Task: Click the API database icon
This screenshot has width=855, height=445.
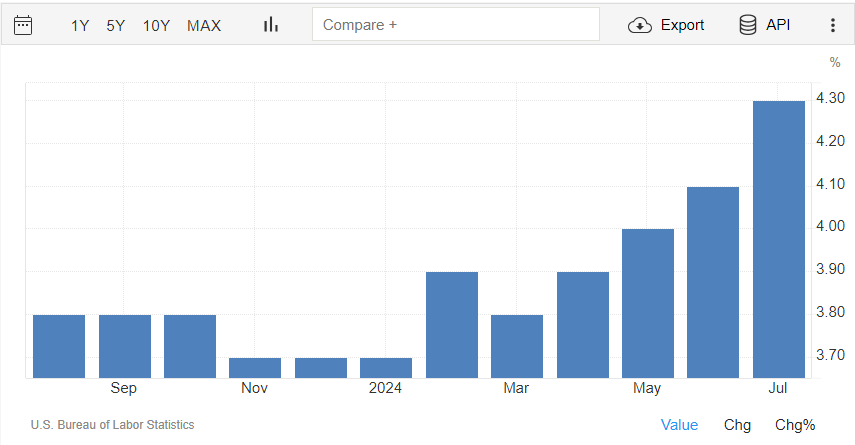Action: 748,25
